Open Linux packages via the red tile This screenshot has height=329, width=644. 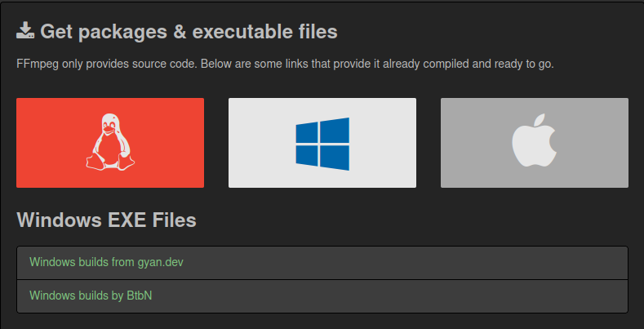(110, 143)
